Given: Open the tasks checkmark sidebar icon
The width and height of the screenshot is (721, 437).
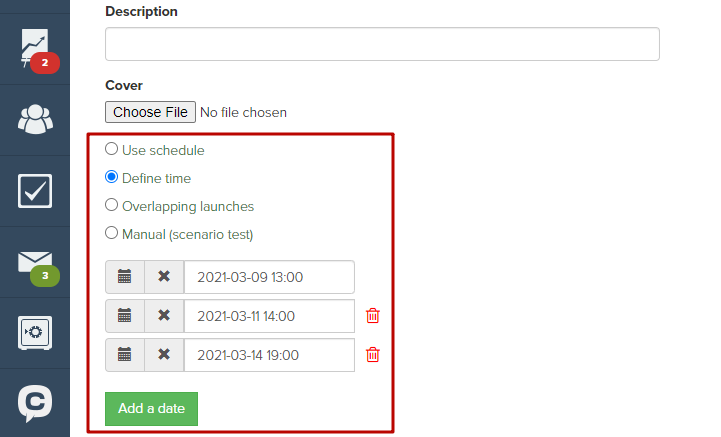Looking at the screenshot, I should (35, 191).
